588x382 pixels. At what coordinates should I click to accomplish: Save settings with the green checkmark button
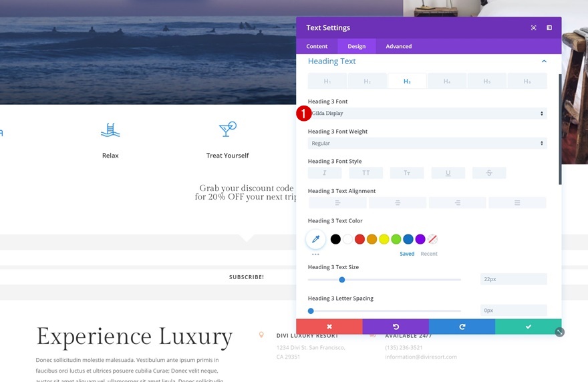pos(529,327)
